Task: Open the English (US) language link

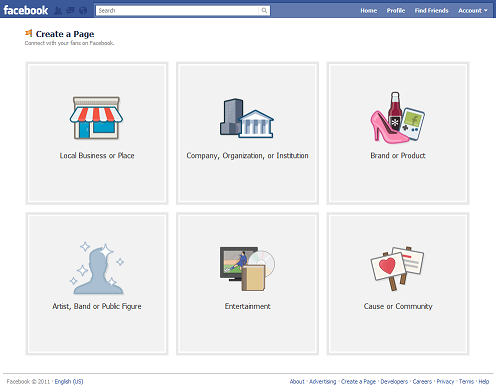Action: [69, 382]
